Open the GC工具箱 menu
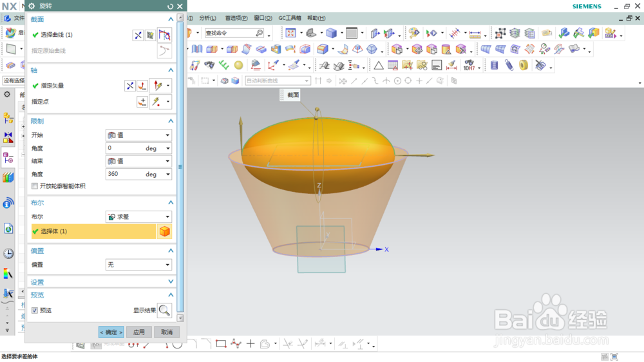This screenshot has height=362, width=644. click(290, 18)
